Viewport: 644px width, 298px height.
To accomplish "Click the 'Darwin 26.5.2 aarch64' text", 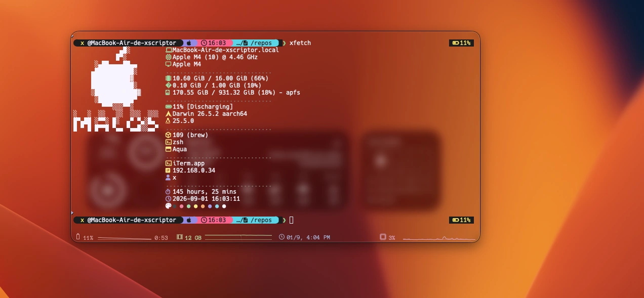I will pos(210,114).
